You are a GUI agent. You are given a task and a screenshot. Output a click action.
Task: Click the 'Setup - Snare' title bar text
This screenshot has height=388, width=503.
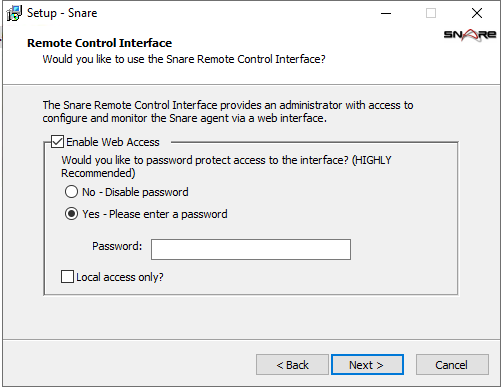pyautogui.click(x=62, y=13)
